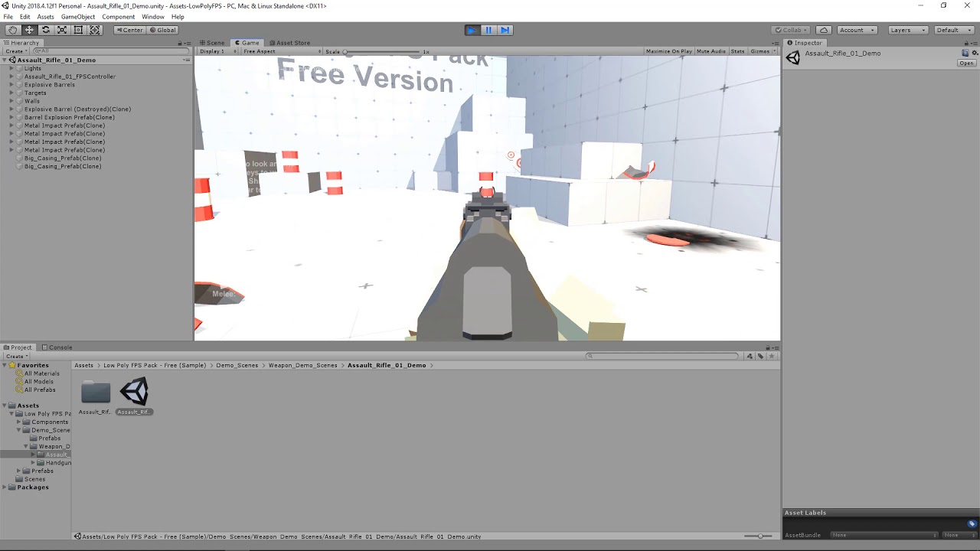The height and width of the screenshot is (551, 980).
Task: Click Weapon_Demo_Scenes in the breadcrumb
Action: click(x=302, y=365)
